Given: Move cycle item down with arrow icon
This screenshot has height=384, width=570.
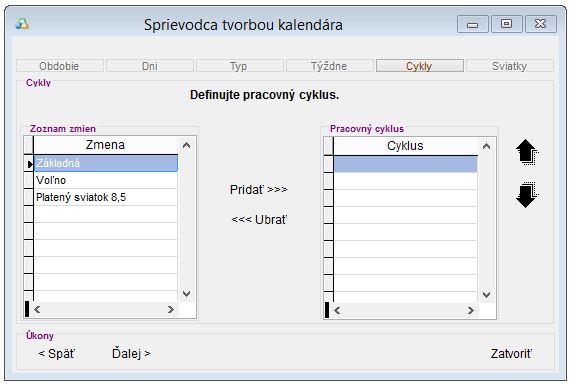Looking at the screenshot, I should click(527, 195).
